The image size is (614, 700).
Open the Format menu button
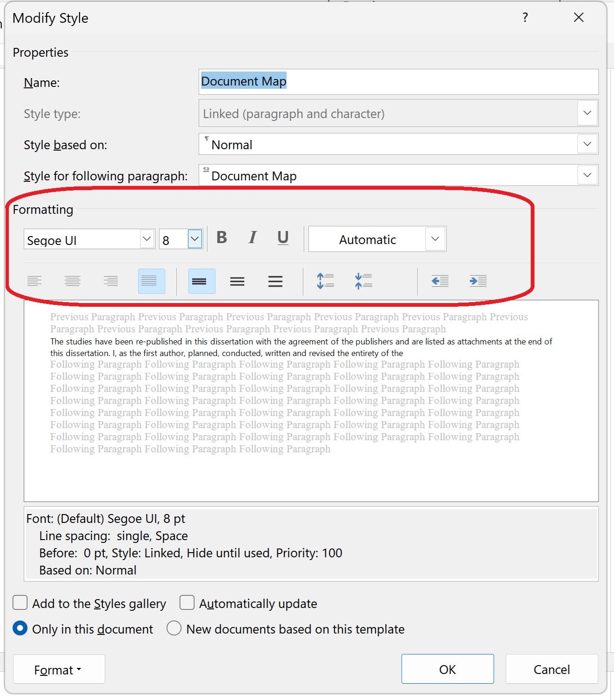point(59,669)
